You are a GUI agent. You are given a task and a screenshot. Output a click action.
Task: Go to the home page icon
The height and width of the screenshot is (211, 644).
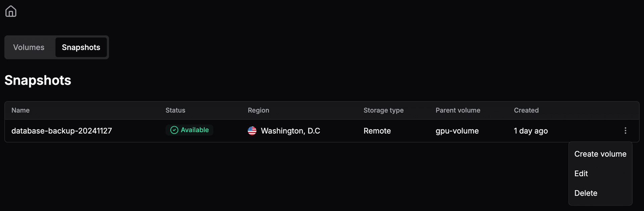click(x=11, y=11)
